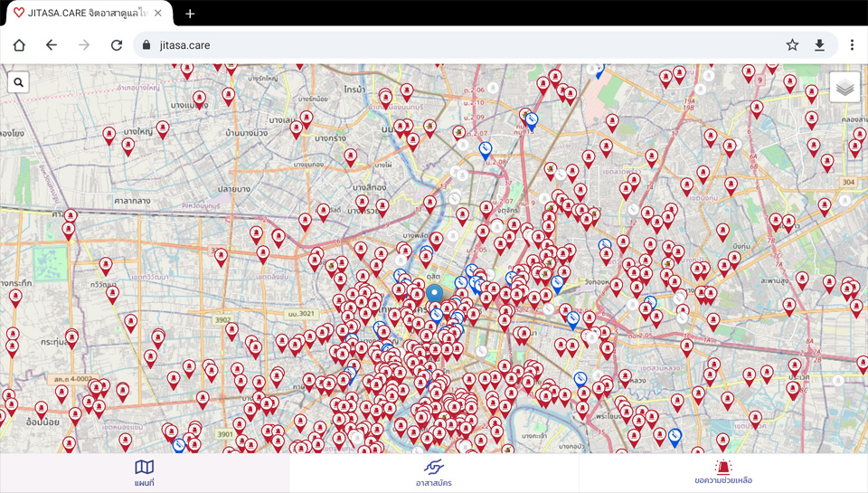Bookmark this page with the star icon
Screen dimensions: 868x493
click(792, 45)
